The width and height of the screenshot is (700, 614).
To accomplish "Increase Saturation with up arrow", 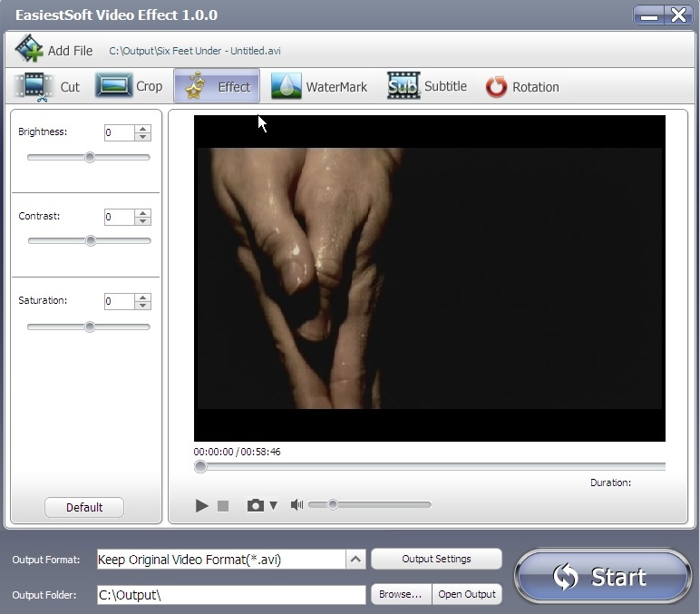I will click(143, 297).
